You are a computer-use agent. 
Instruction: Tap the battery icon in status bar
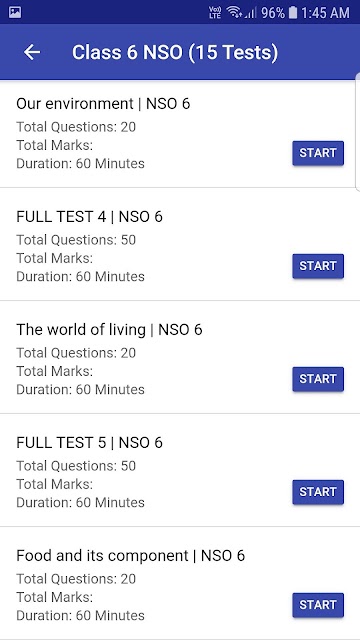(x=293, y=13)
